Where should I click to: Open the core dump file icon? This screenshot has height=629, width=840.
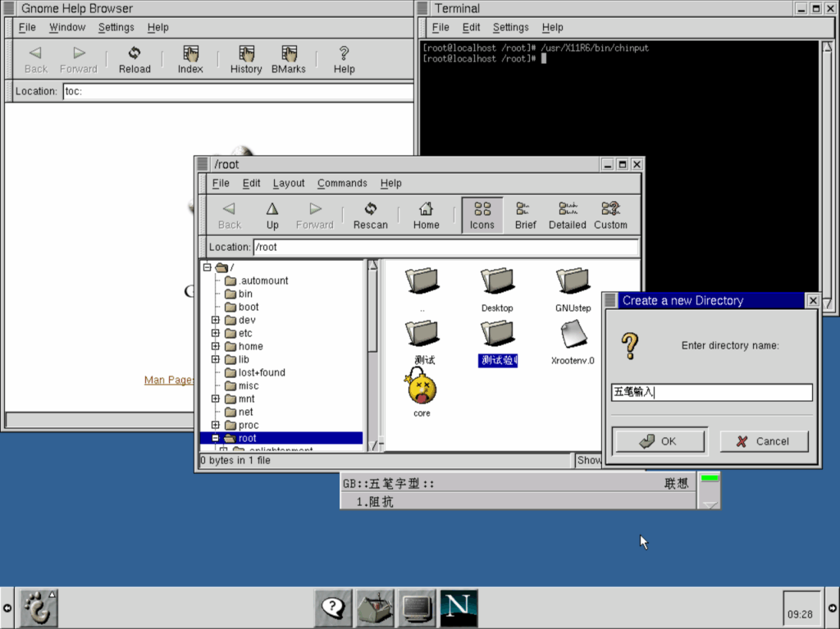(422, 390)
